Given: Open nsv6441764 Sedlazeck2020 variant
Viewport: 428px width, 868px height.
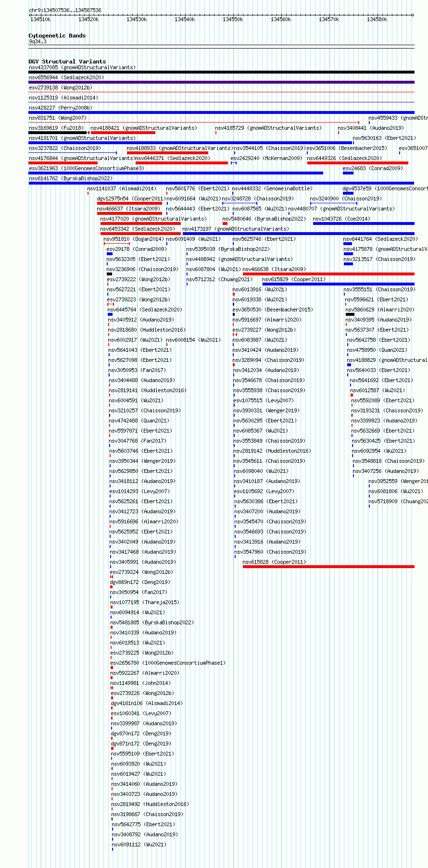Looking at the screenshot, I should tap(381, 239).
